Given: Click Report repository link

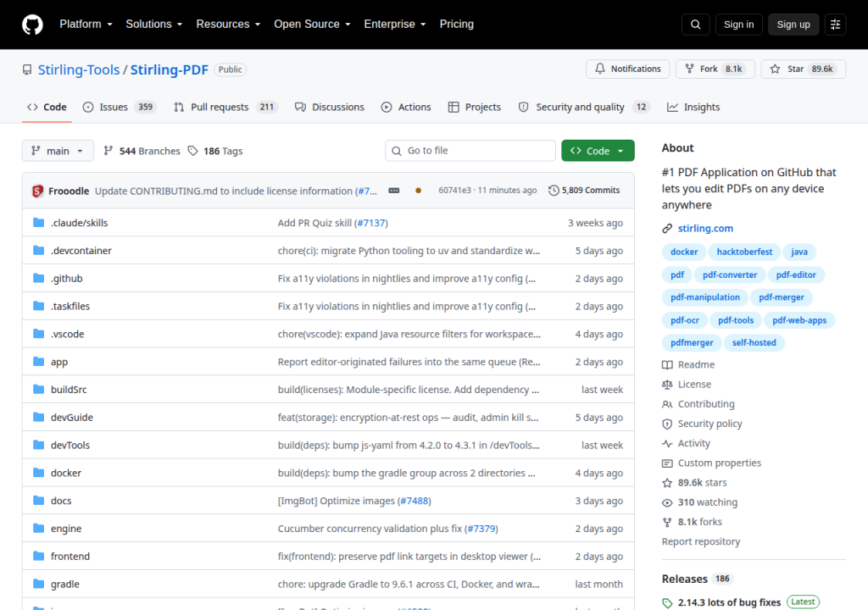Looking at the screenshot, I should (701, 541).
